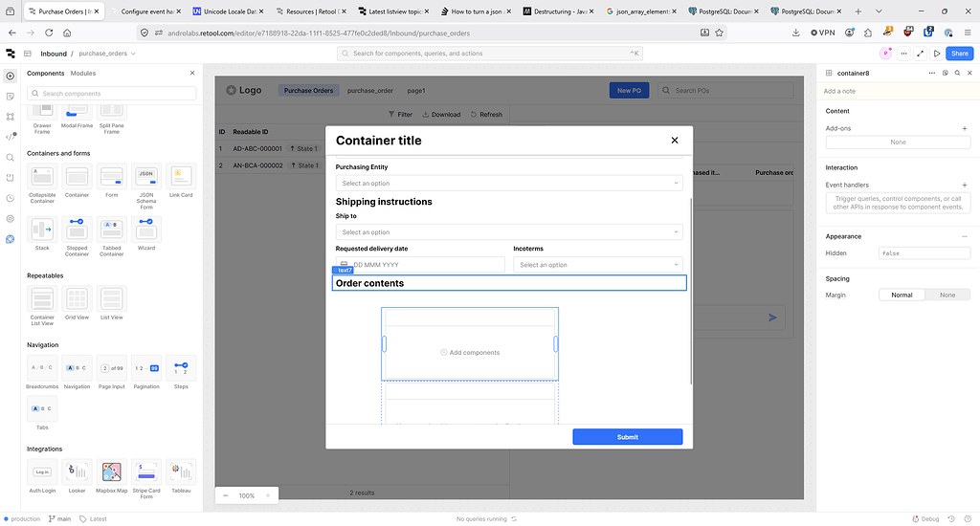Image resolution: width=980 pixels, height=526 pixels.
Task: Click the Requested delivery date field
Action: pos(420,265)
